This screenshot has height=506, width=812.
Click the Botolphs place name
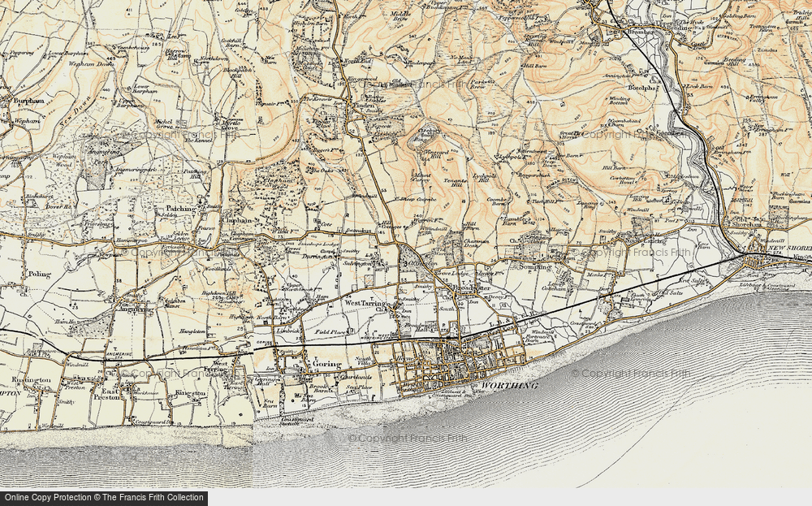642,88
